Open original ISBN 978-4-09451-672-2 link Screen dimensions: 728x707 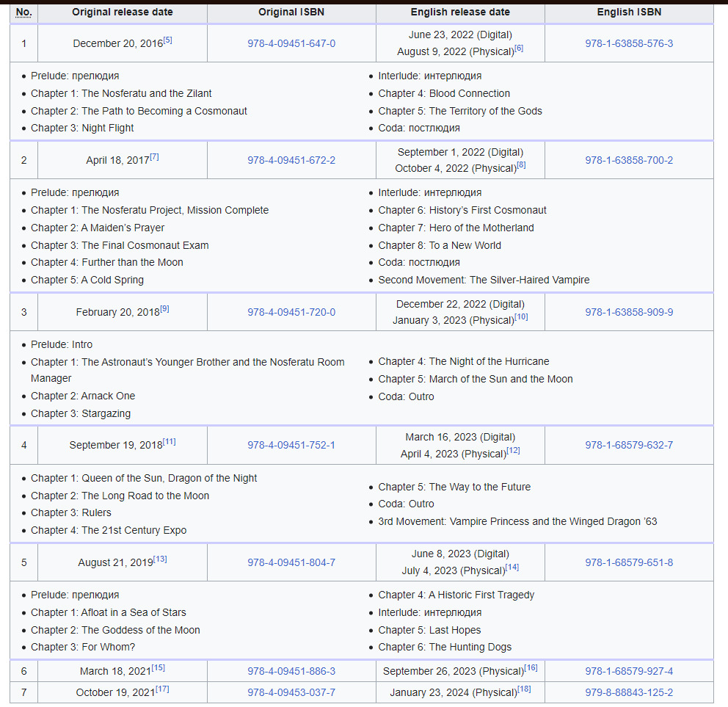click(291, 160)
